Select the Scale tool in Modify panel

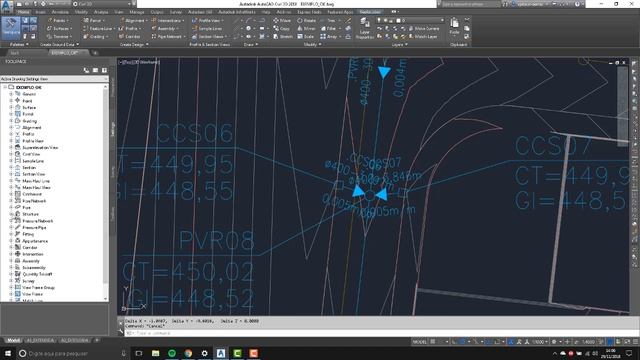coord(305,36)
